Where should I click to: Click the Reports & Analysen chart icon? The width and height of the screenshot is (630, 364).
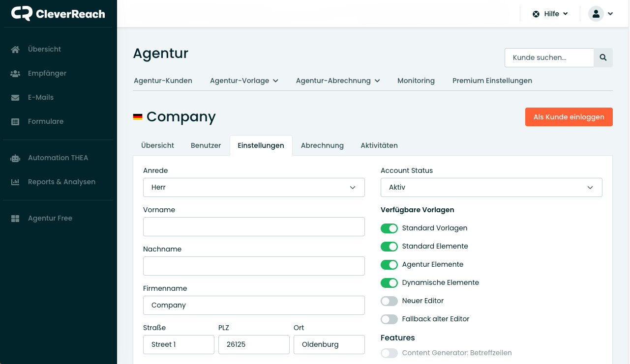tap(15, 182)
